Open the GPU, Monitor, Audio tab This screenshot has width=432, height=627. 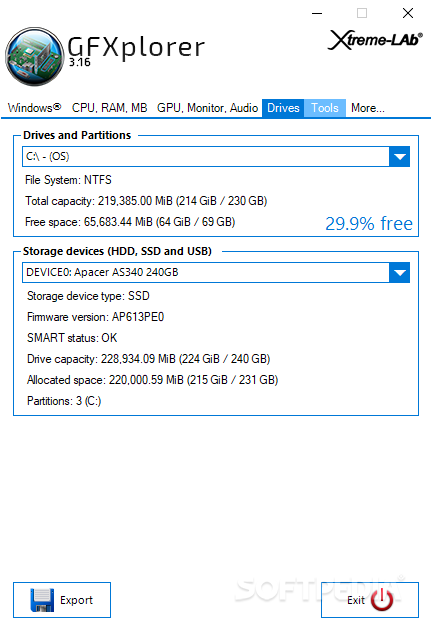tap(207, 108)
